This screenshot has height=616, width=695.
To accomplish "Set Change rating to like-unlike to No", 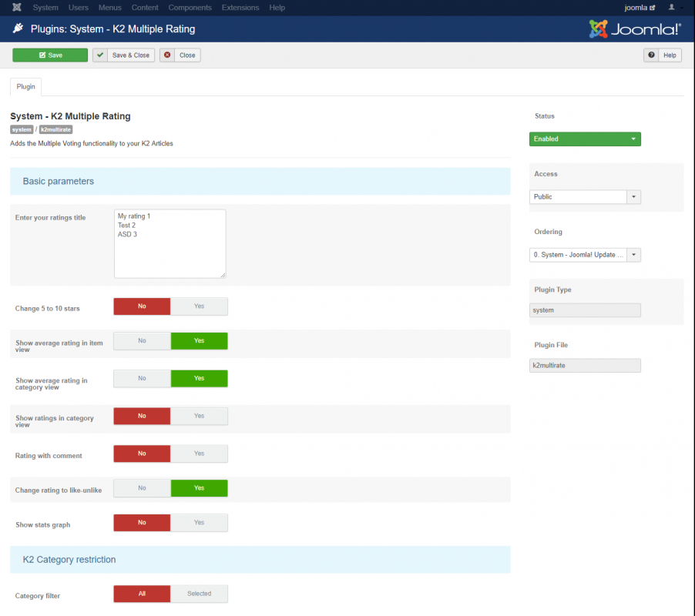I will [142, 488].
